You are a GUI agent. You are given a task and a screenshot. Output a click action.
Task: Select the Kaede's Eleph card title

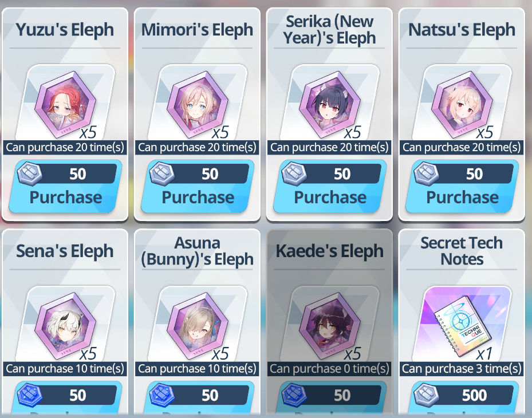(x=330, y=251)
